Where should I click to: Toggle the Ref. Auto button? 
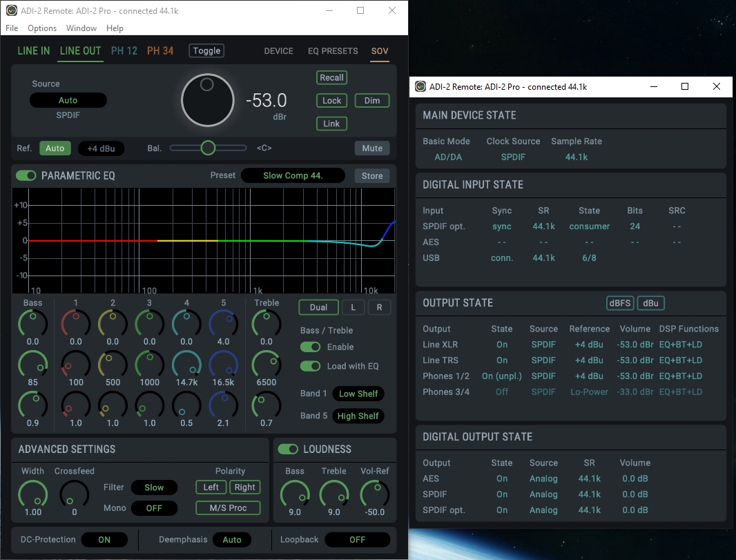55,148
